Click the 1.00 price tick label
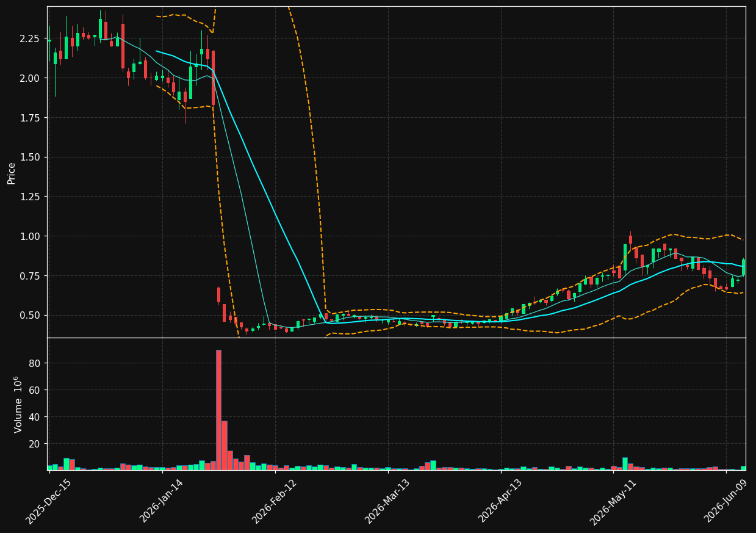 [x=31, y=236]
